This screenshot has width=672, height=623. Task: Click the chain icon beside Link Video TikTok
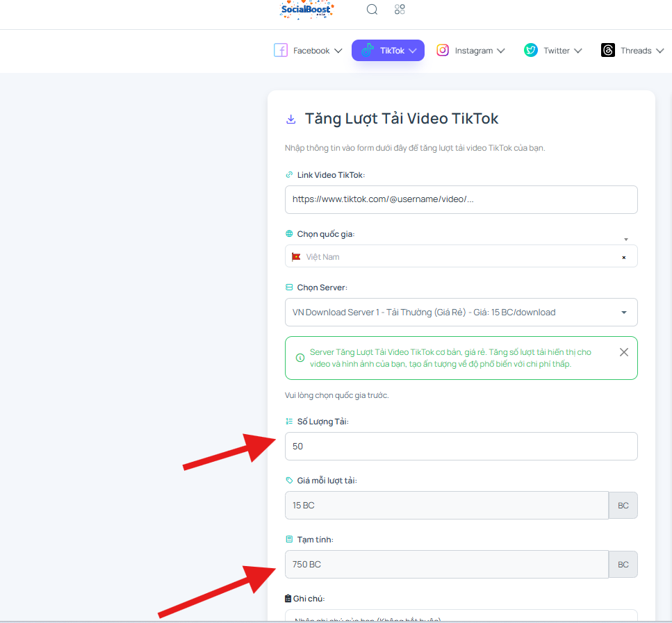(x=289, y=175)
